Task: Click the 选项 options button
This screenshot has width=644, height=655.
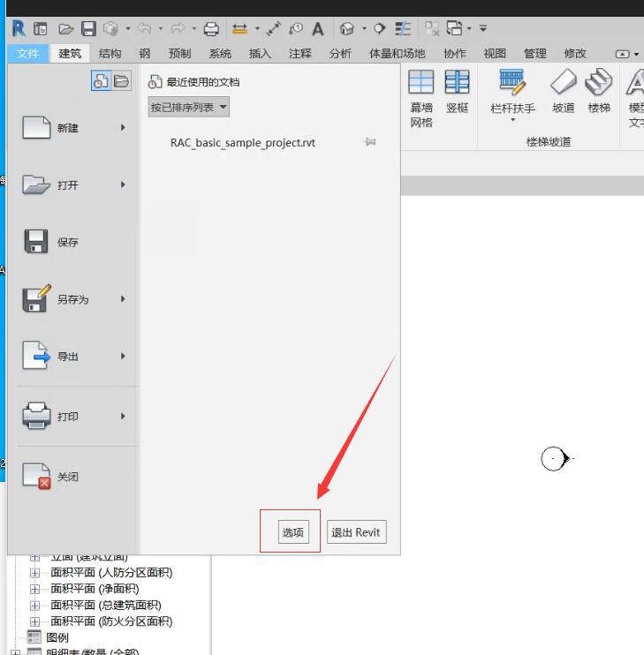Action: pyautogui.click(x=292, y=532)
